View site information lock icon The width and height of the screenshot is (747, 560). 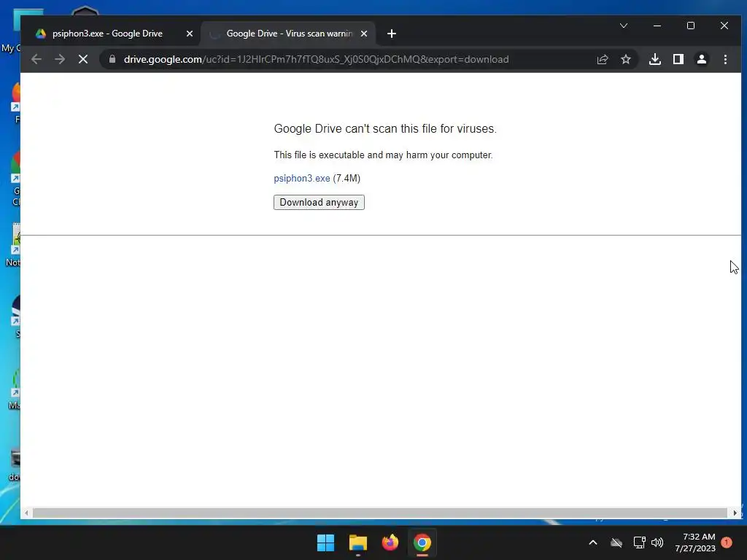click(112, 59)
